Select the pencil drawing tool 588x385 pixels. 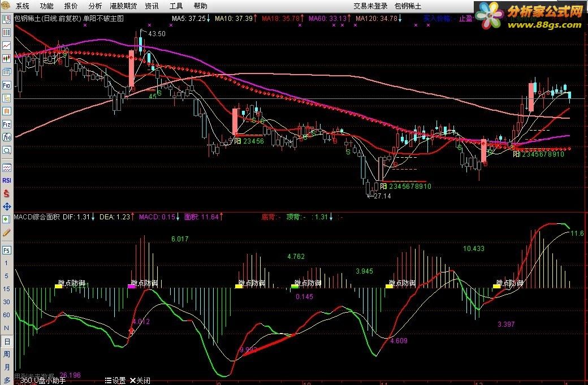click(6, 232)
